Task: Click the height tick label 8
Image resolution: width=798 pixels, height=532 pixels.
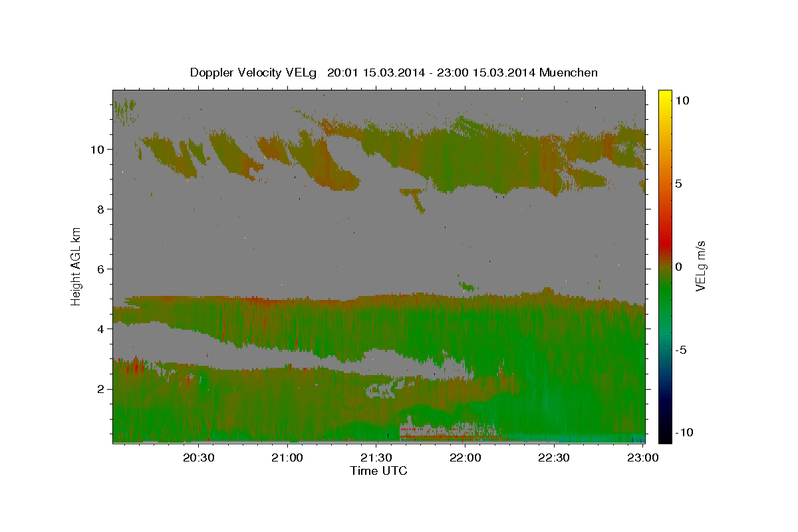Action: 102,209
